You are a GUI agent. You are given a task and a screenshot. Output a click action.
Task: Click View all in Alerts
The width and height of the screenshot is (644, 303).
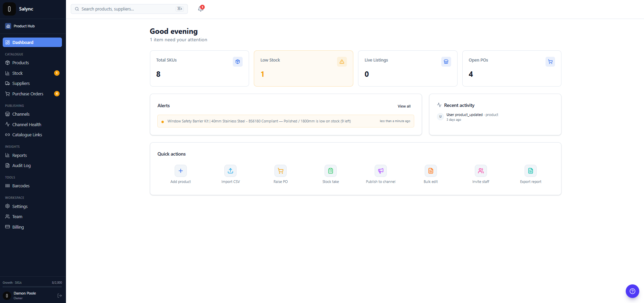click(x=404, y=106)
